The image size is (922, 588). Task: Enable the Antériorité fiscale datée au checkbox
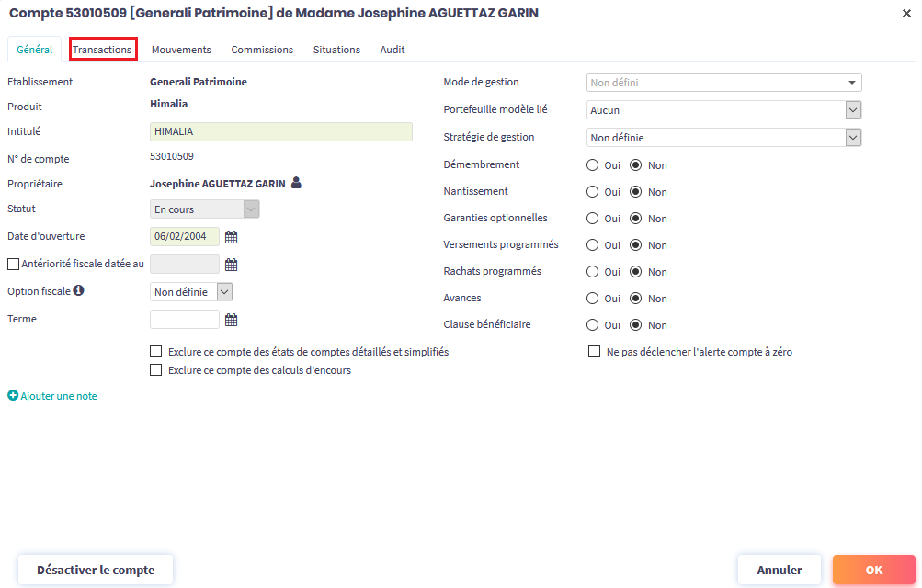click(13, 265)
